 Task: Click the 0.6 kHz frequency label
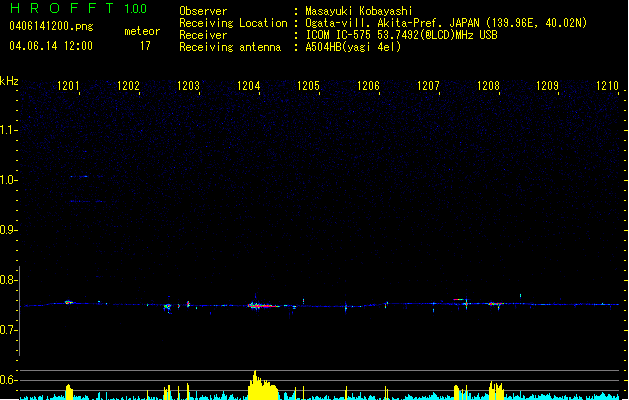coord(9,380)
